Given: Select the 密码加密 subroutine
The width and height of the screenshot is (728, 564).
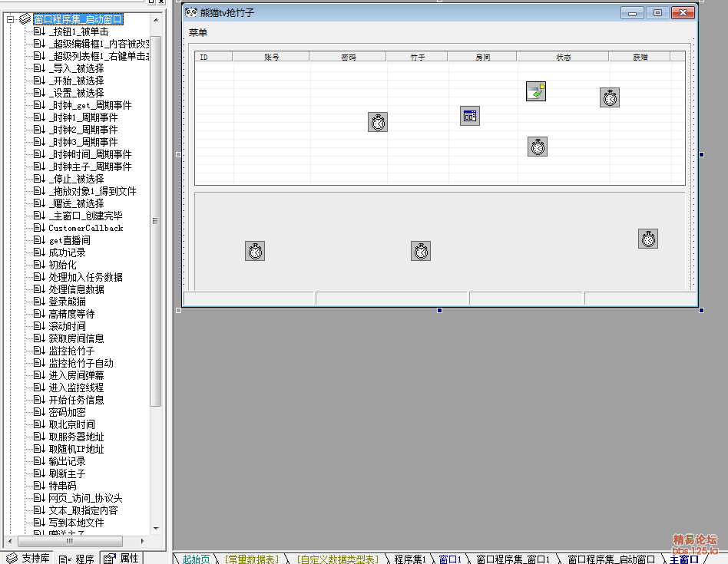Looking at the screenshot, I should (67, 412).
